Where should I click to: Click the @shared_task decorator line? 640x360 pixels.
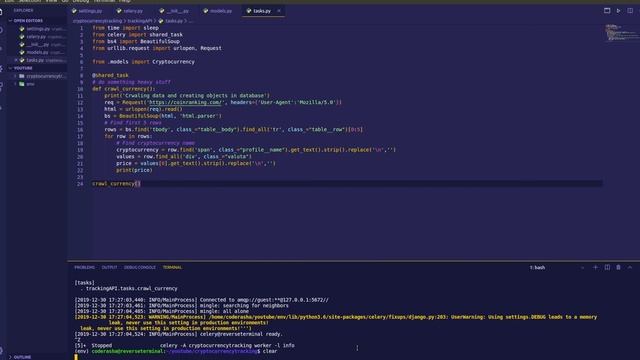tap(110, 76)
